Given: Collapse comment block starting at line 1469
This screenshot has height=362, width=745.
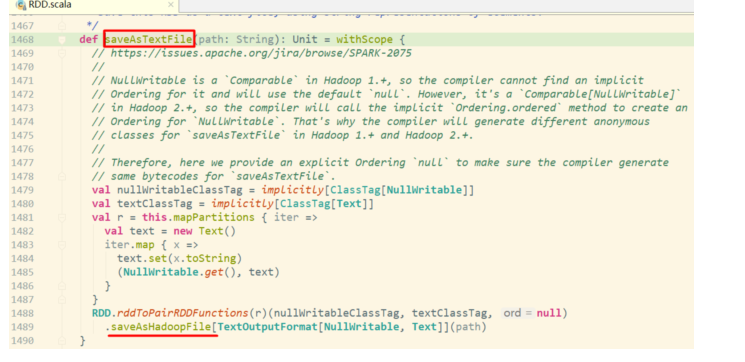Looking at the screenshot, I should click(62, 54).
